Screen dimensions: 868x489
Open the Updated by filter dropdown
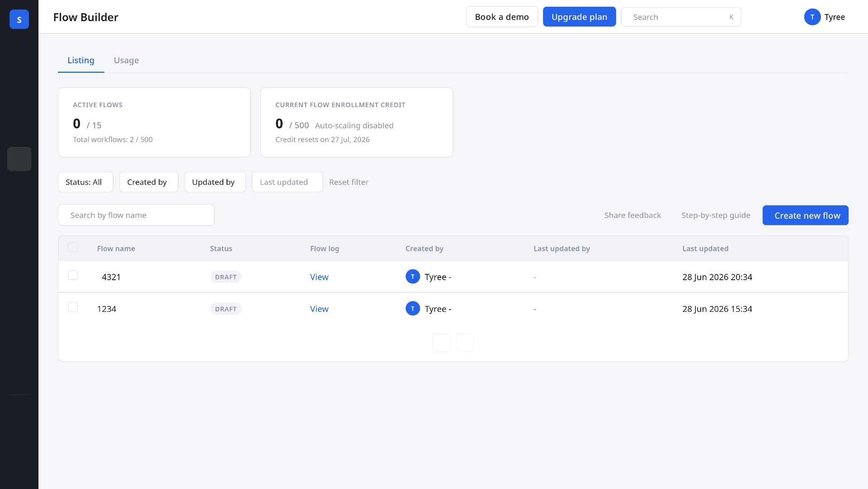pos(215,182)
